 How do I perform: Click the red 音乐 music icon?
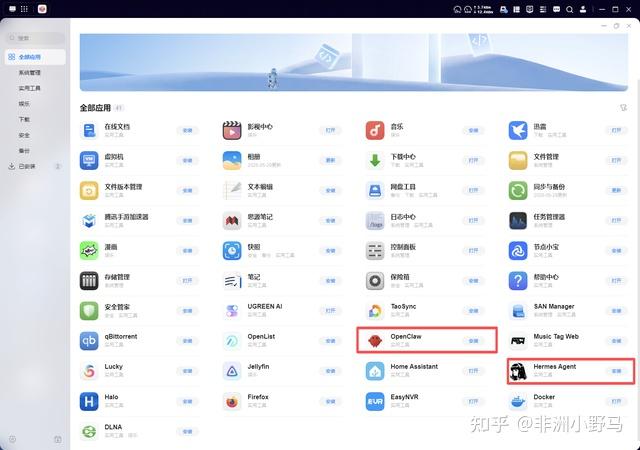pyautogui.click(x=375, y=131)
